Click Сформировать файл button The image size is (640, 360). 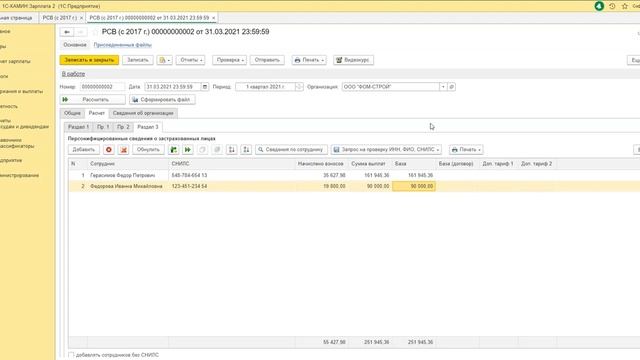162,100
